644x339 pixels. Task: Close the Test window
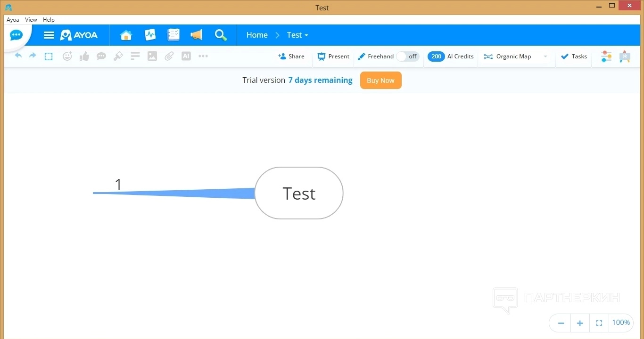pos(630,6)
